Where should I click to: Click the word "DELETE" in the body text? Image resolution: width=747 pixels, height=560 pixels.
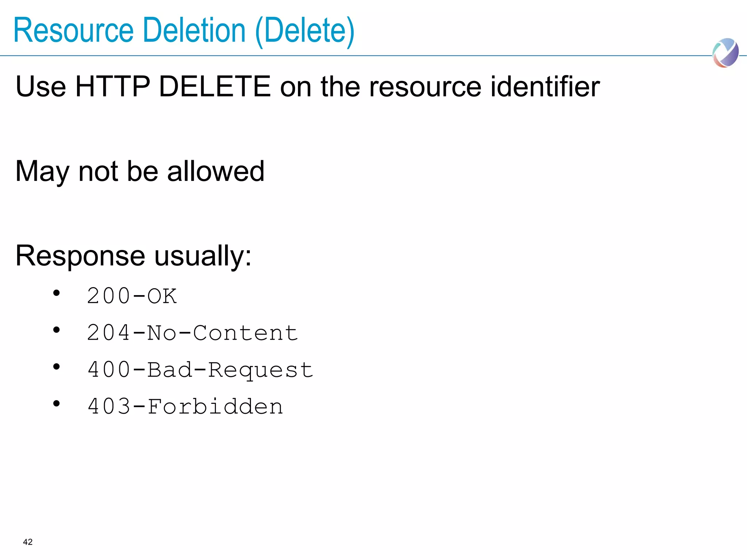pyautogui.click(x=215, y=86)
